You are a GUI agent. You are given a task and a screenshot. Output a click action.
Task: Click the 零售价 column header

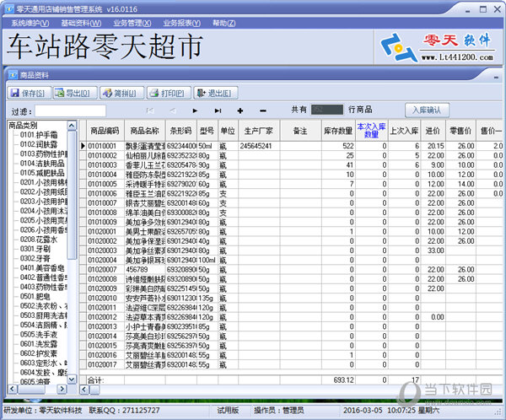(x=460, y=131)
